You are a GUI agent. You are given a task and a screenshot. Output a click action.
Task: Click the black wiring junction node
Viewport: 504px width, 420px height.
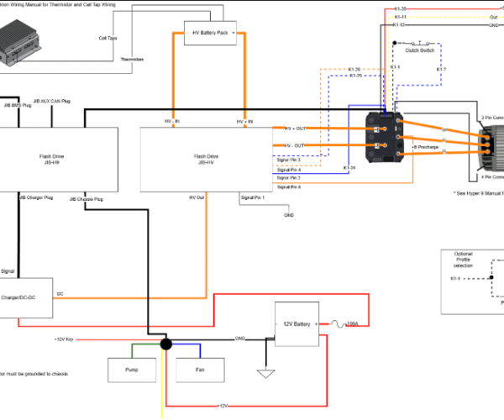click(166, 344)
